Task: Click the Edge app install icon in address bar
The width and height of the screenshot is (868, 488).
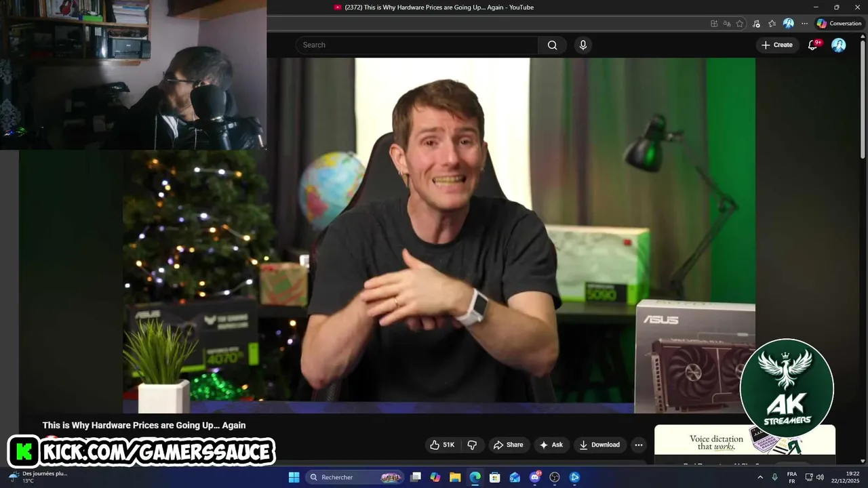Action: tap(714, 23)
